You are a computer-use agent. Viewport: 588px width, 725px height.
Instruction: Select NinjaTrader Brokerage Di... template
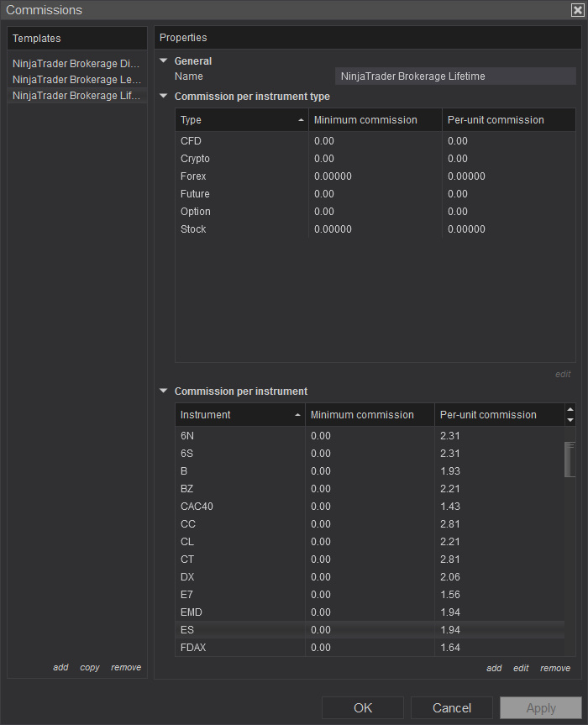click(x=76, y=64)
